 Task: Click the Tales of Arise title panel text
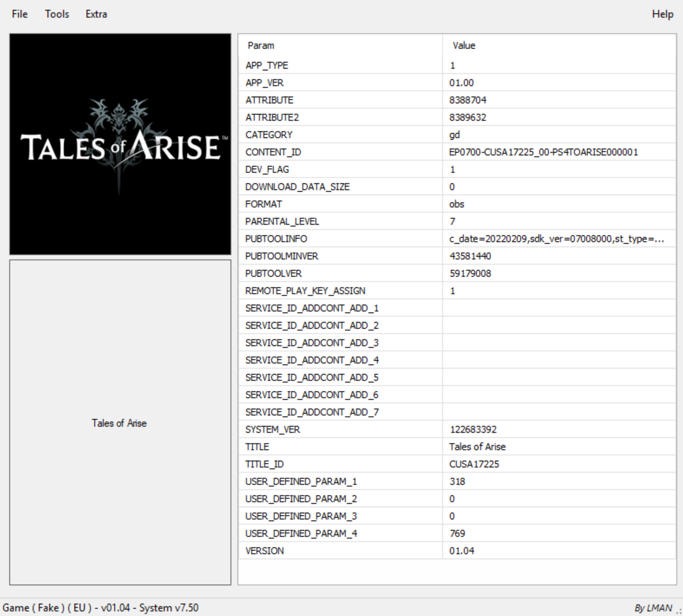[119, 423]
